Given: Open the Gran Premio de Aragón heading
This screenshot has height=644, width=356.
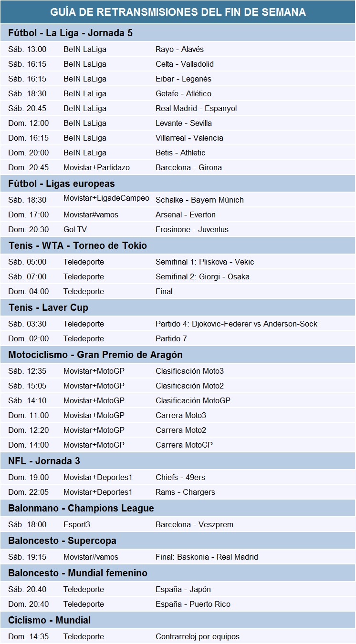Looking at the screenshot, I should 95,355.
